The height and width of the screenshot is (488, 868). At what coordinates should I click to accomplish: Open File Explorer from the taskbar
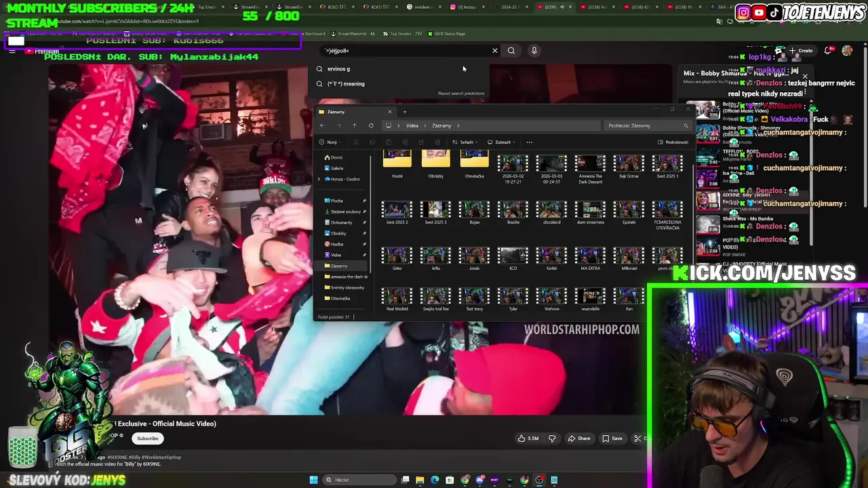(420, 480)
